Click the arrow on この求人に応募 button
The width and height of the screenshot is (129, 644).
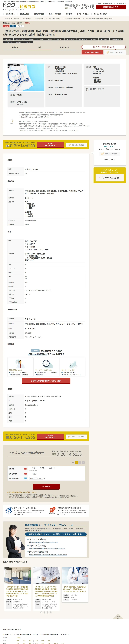pyautogui.click(x=99, y=178)
